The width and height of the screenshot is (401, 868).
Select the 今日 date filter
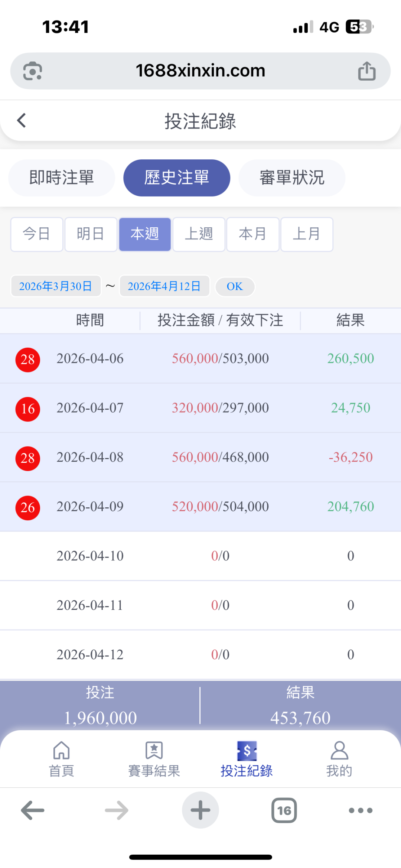37,234
